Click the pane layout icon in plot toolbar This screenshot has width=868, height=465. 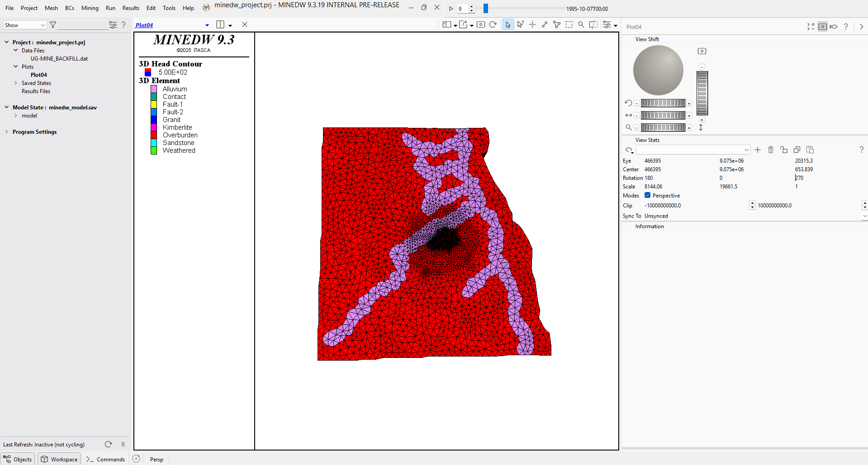point(447,25)
